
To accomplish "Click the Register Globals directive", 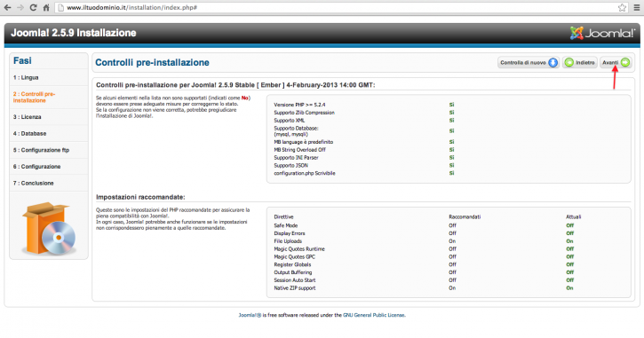I will (x=292, y=264).
